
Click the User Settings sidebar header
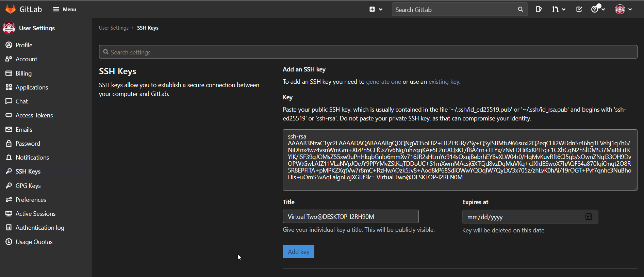tap(37, 28)
